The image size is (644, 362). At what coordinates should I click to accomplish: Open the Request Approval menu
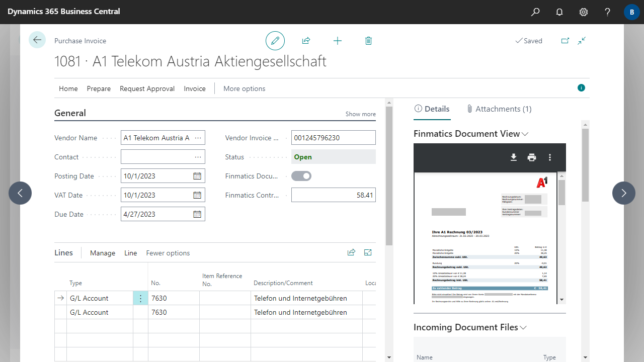(147, 88)
